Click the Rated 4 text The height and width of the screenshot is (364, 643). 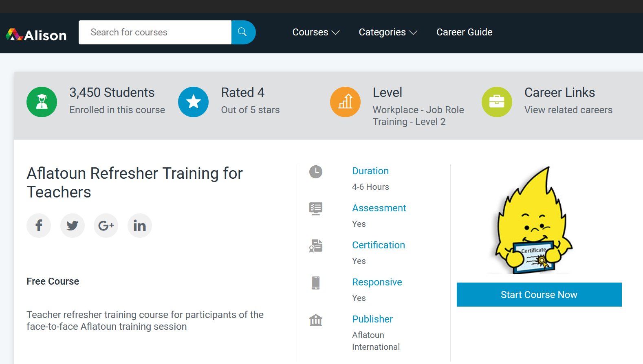tap(243, 92)
